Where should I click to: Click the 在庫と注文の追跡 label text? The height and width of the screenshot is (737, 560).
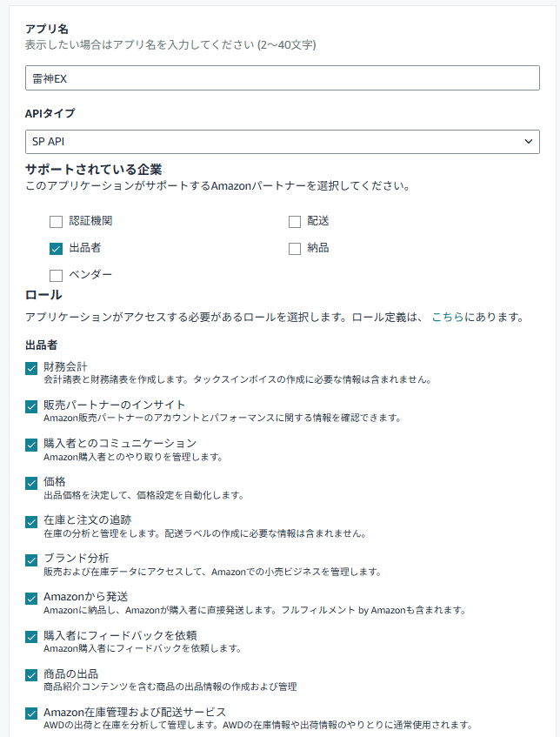(87, 519)
